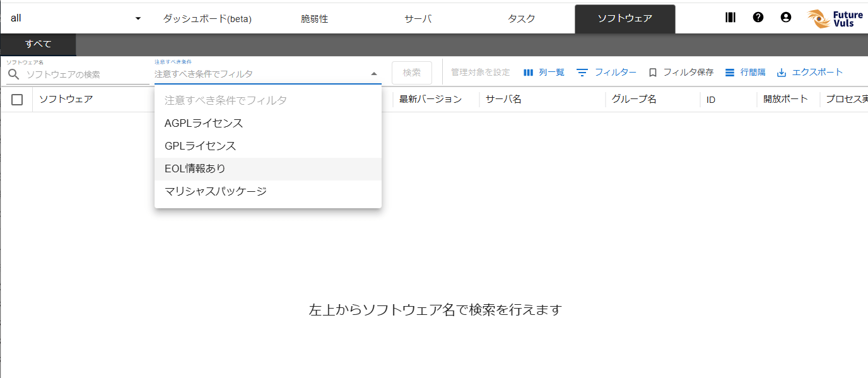Expand the 'all' group dropdown
The image size is (868, 378).
[138, 18]
